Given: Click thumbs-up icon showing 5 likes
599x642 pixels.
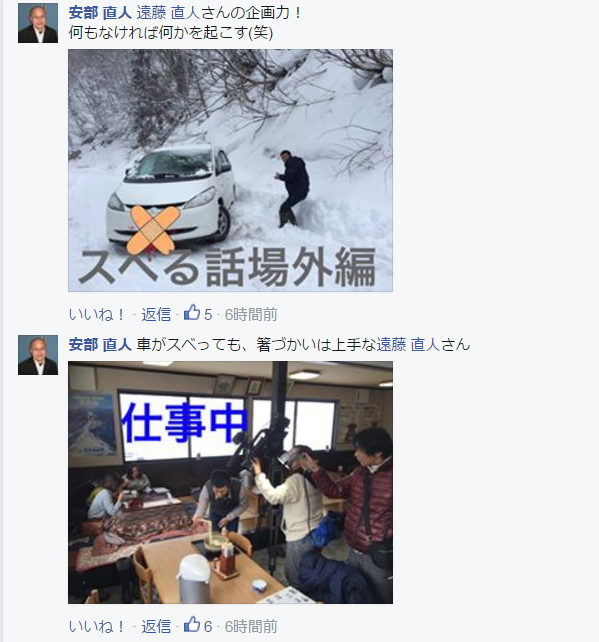Looking at the screenshot, I should point(192,313).
